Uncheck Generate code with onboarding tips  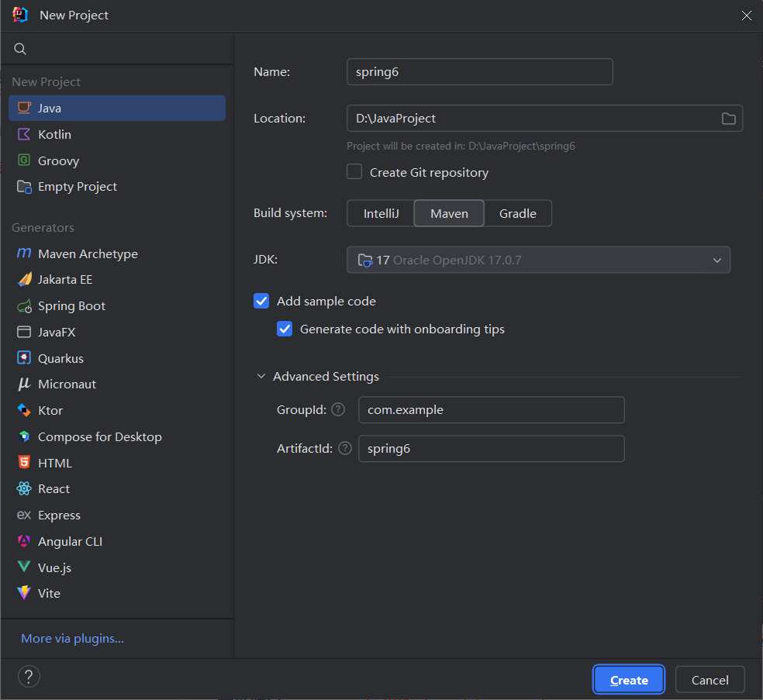[x=285, y=329]
